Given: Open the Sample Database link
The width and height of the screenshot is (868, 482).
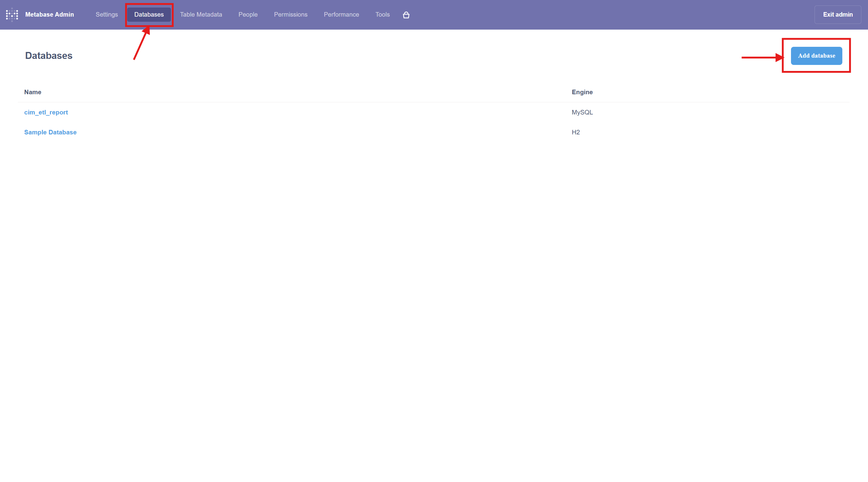Looking at the screenshot, I should pos(50,132).
